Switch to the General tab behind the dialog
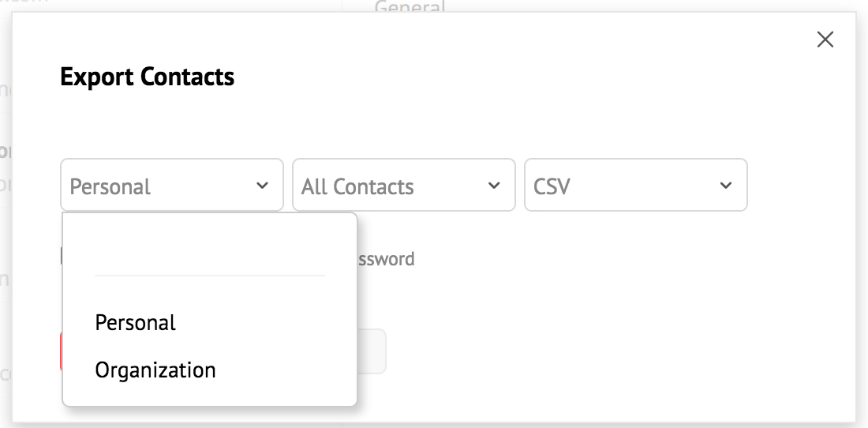 point(410,7)
